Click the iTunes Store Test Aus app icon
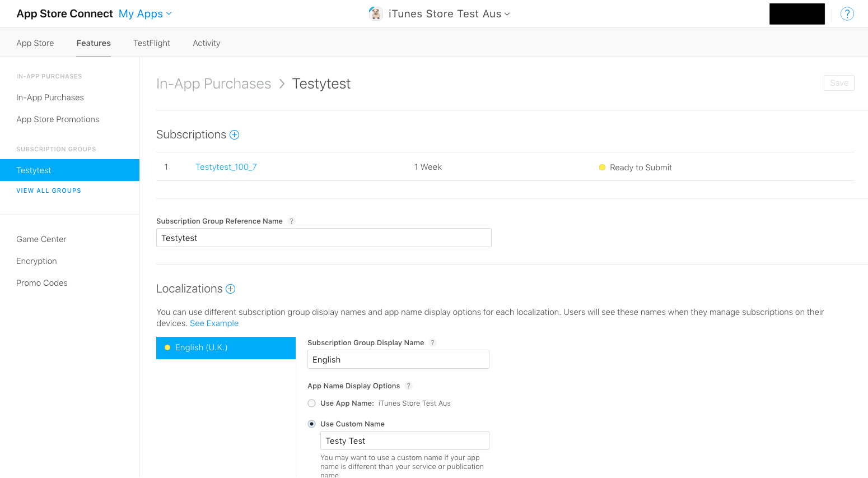This screenshot has height=478, width=868. pyautogui.click(x=376, y=14)
